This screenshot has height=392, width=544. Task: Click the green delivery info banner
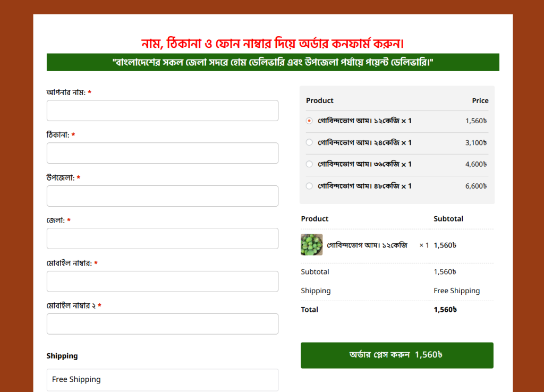[x=273, y=62]
